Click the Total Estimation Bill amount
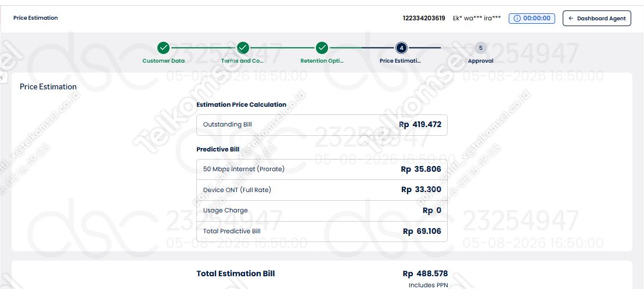The width and height of the screenshot is (644, 289). pos(425,274)
